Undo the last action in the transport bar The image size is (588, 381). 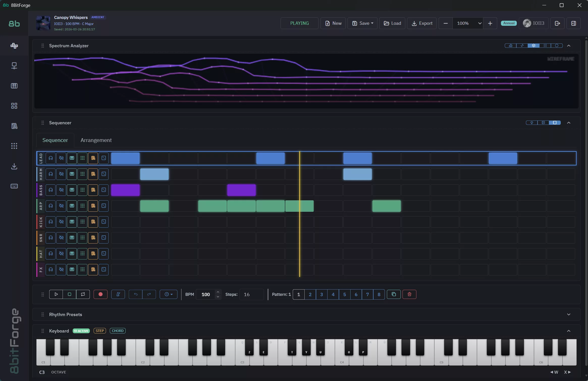pos(136,294)
